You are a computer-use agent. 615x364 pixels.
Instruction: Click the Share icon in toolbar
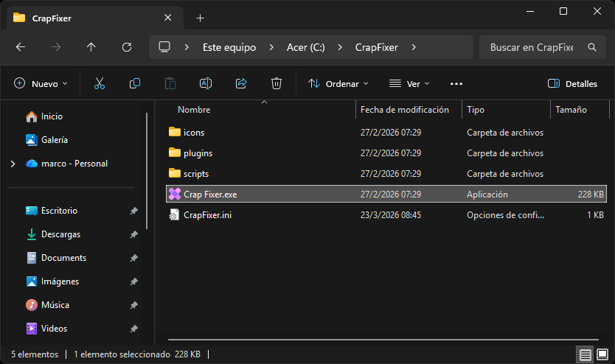point(241,83)
